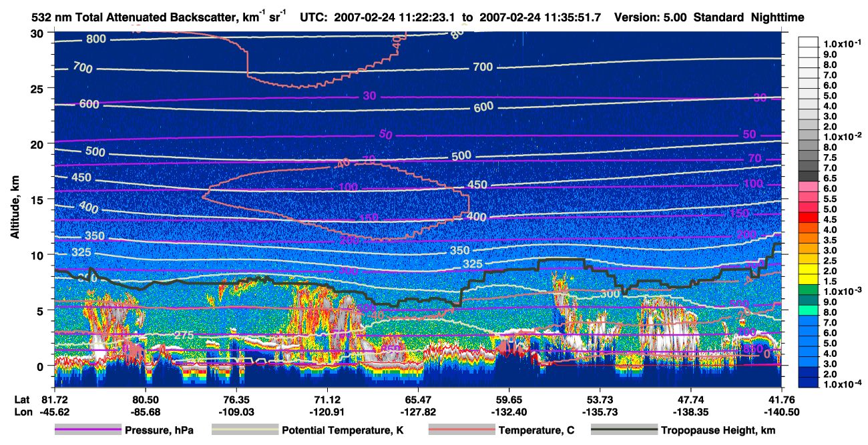
Task: Click the '275' potential temperature contour label
Action: click(x=185, y=334)
